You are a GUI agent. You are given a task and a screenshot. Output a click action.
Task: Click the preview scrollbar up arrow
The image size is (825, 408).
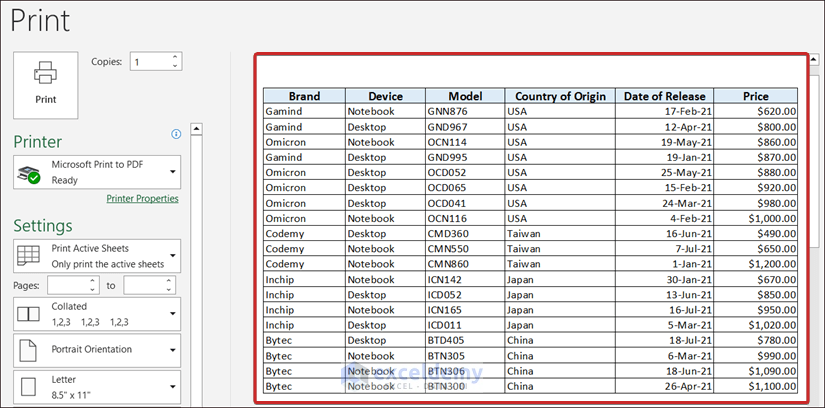[814, 59]
